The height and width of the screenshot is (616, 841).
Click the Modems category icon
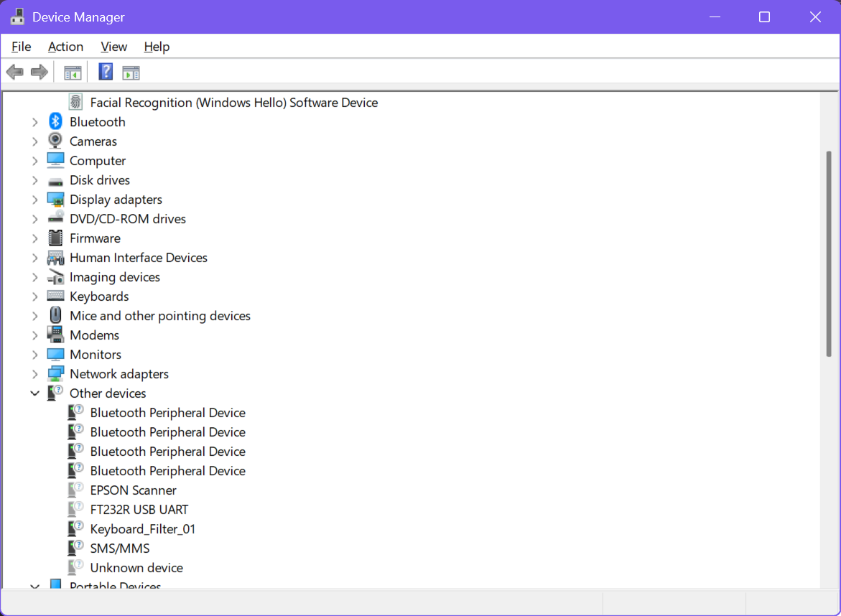pyautogui.click(x=55, y=335)
